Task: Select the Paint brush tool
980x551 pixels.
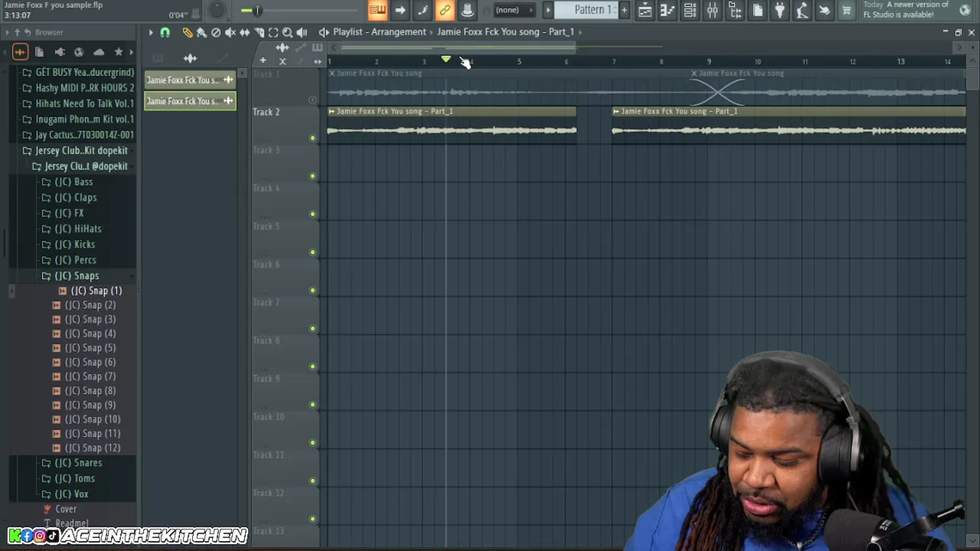Action: pyautogui.click(x=201, y=32)
